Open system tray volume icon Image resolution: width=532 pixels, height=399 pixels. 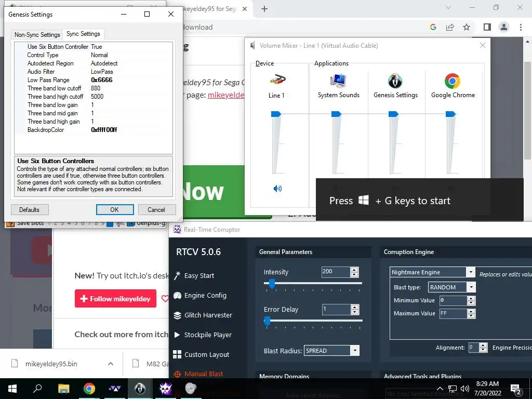click(x=465, y=389)
